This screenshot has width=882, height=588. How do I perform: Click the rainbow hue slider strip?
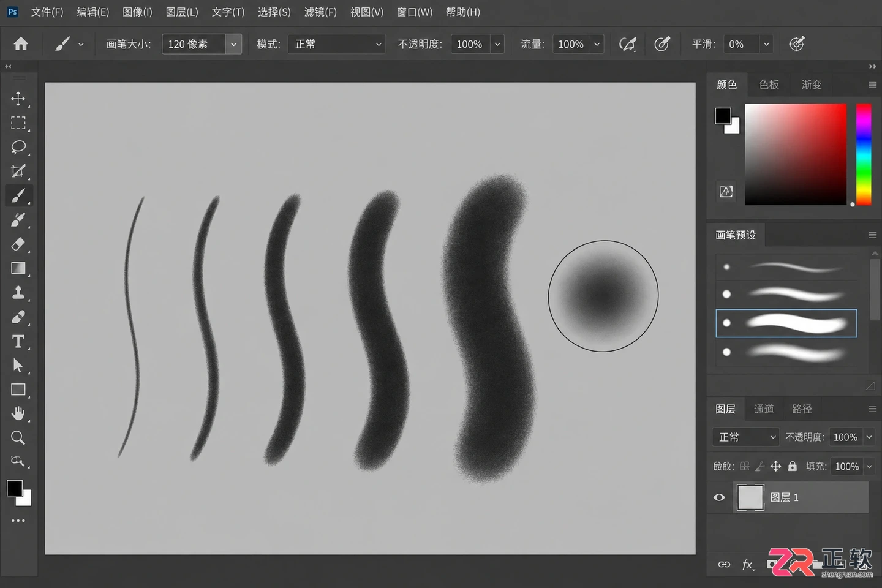[x=864, y=154]
